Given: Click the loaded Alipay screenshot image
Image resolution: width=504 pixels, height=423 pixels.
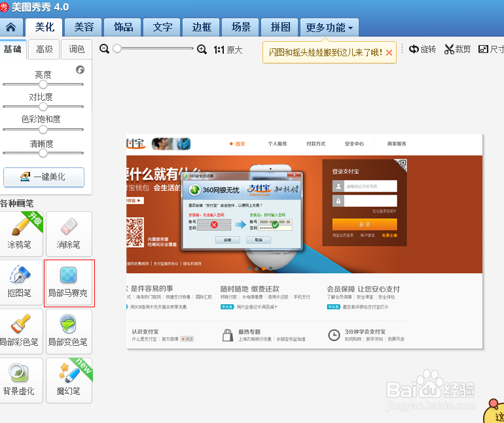Looking at the screenshot, I should [x=304, y=241].
